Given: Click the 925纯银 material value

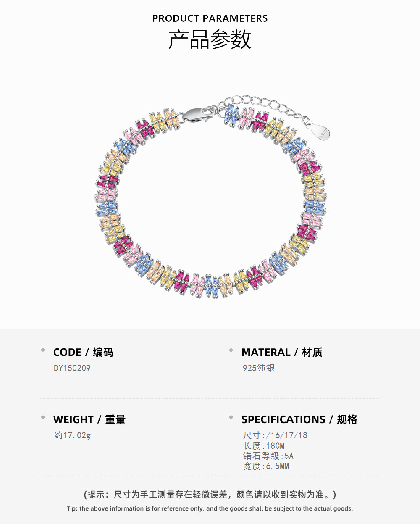Looking at the screenshot, I should (259, 368).
